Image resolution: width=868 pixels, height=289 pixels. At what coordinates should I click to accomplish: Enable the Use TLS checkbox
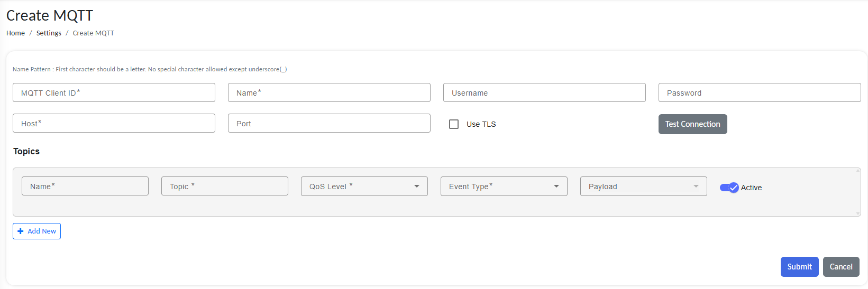[x=454, y=124]
